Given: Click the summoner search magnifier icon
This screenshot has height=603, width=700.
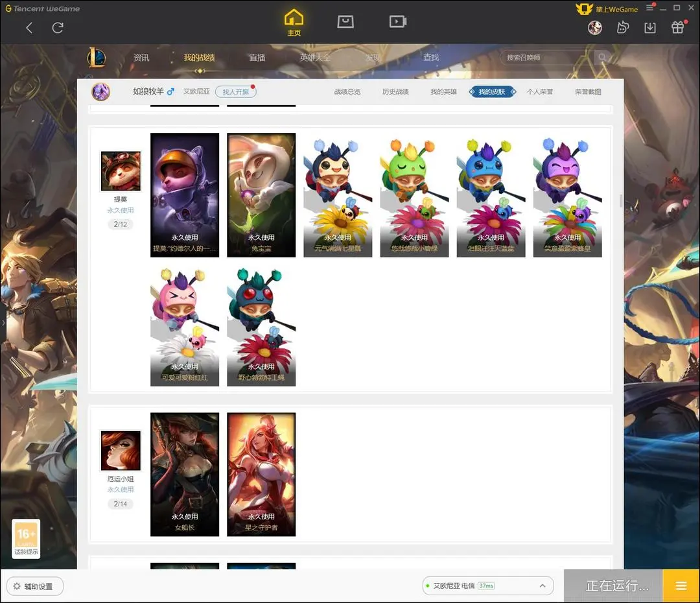Looking at the screenshot, I should tap(602, 58).
